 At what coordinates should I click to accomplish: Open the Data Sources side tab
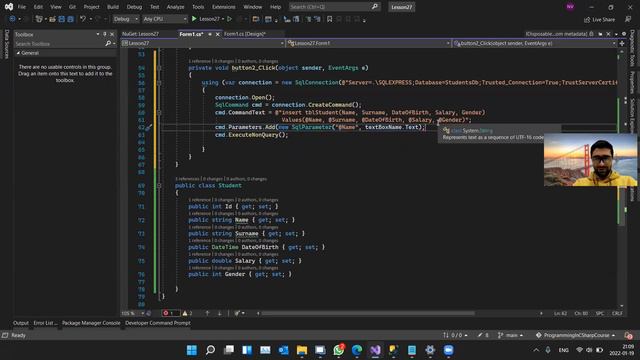pos(6,44)
